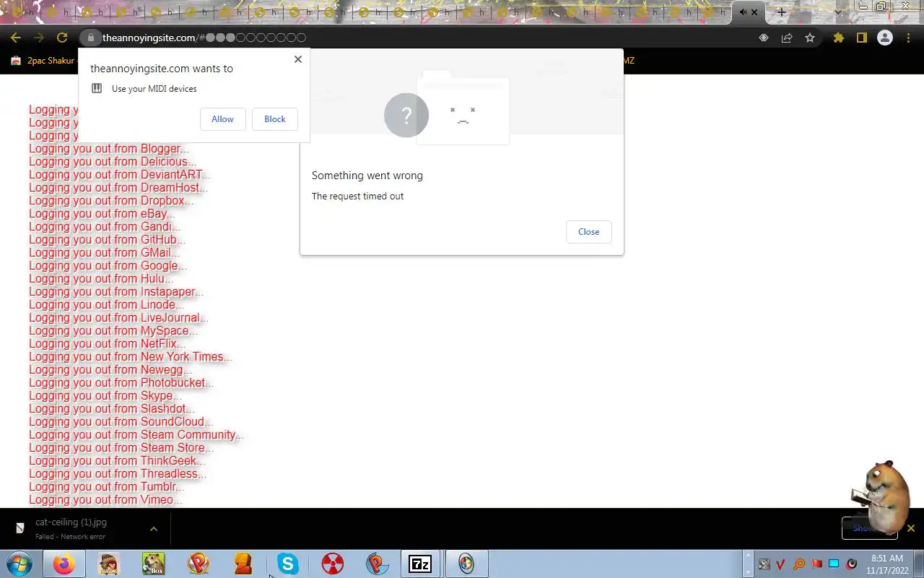Open the Action Center red flag

816,564
